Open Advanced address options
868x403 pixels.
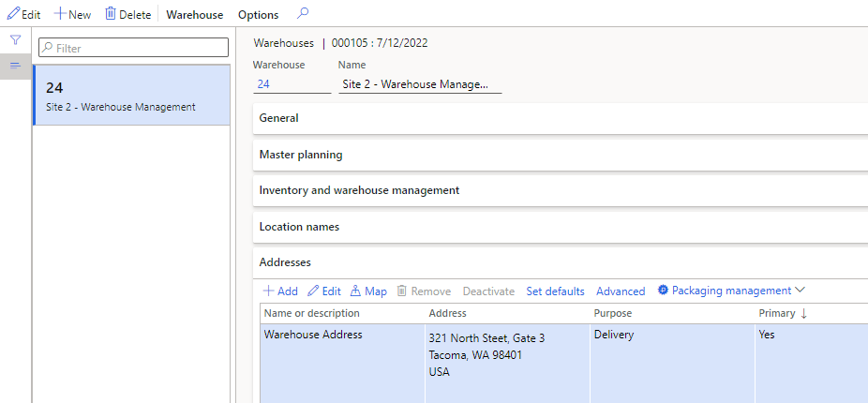pyautogui.click(x=621, y=291)
